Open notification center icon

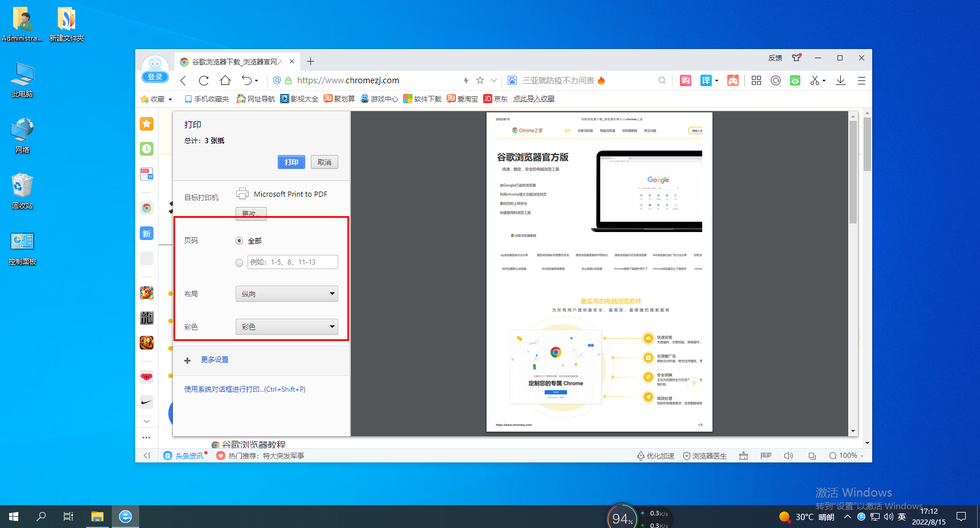tap(961, 517)
